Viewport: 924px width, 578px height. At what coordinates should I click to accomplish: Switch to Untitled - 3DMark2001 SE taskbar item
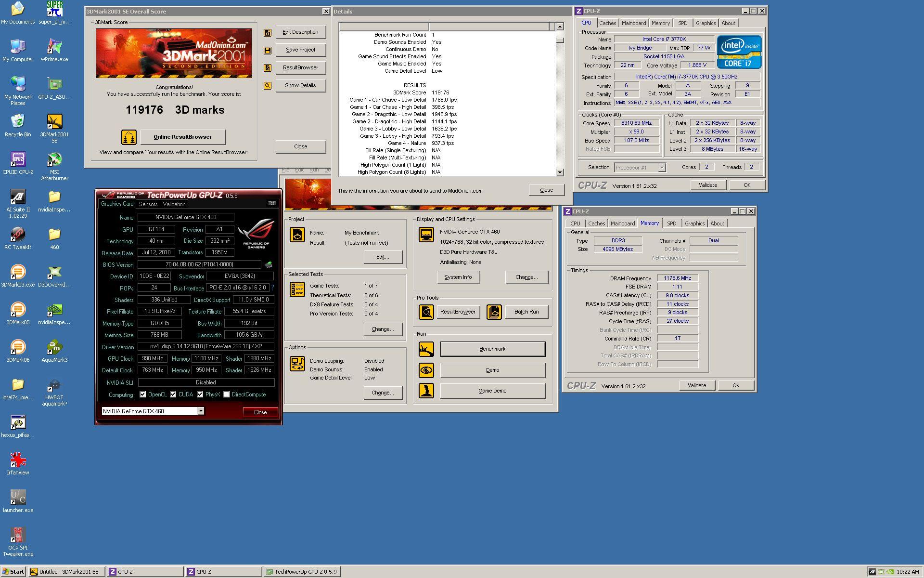pos(66,572)
